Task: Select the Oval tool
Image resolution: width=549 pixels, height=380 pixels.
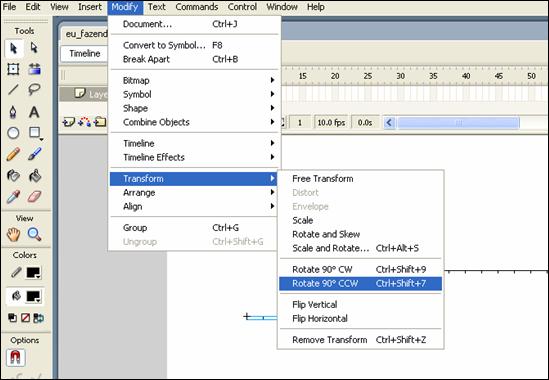Action: tap(13, 133)
